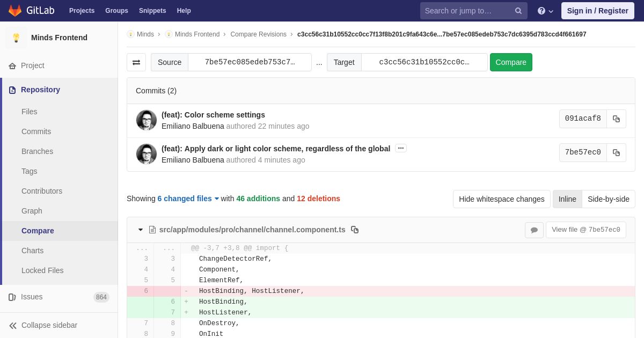Click Compare Revisions breadcrumb link
This screenshot has width=644, height=338.
258,34
